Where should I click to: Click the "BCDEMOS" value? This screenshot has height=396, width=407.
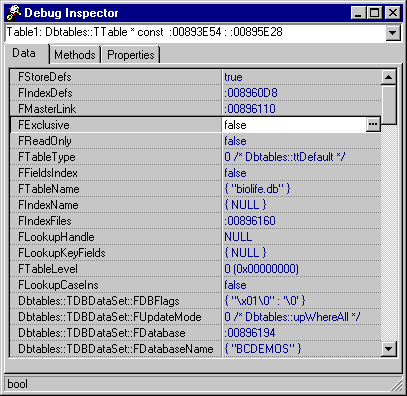[x=263, y=349]
